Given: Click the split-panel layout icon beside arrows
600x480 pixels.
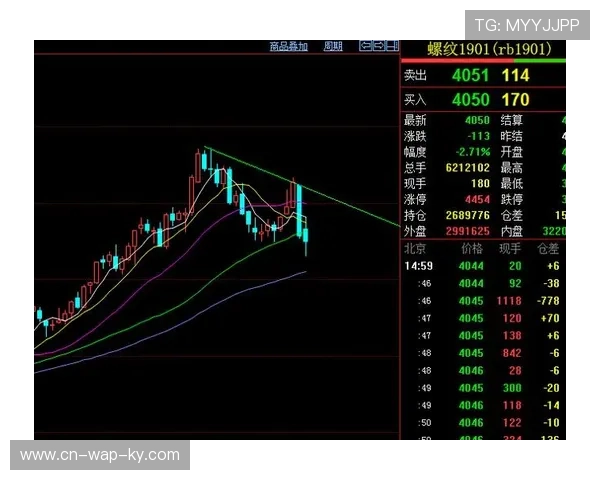Looking at the screenshot, I should tap(392, 46).
